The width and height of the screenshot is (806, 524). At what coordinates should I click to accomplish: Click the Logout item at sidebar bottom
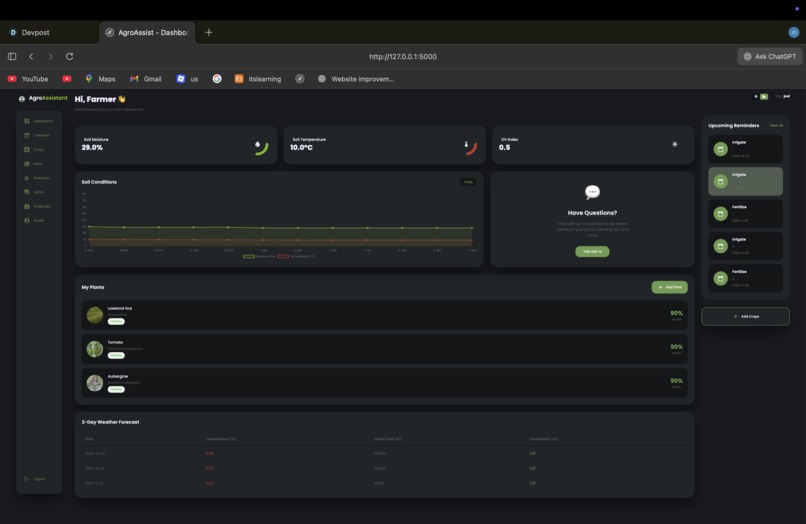point(35,479)
